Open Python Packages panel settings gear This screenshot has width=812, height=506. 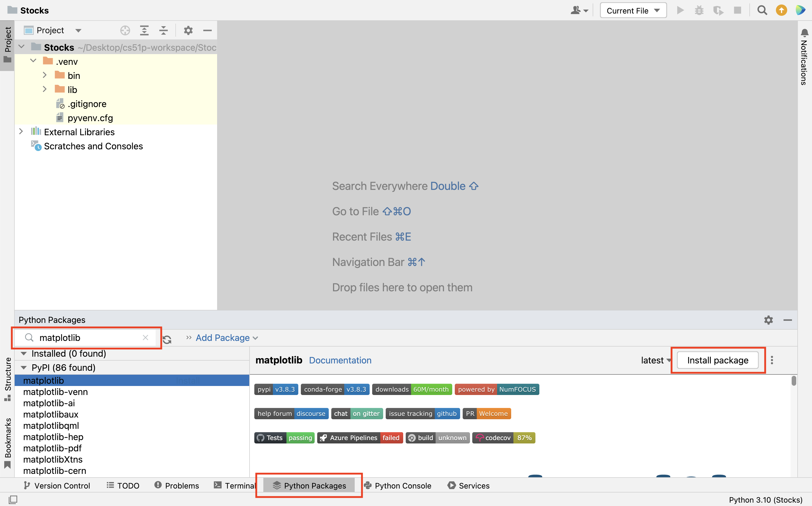(769, 320)
